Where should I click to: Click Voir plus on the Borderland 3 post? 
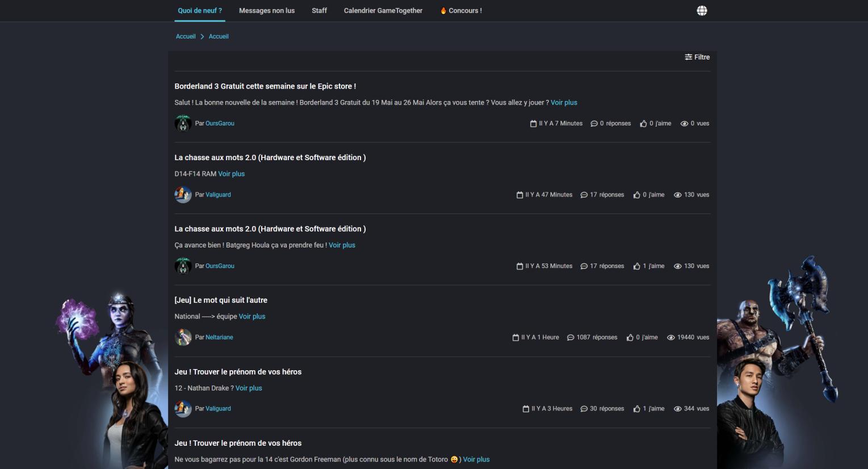(564, 102)
